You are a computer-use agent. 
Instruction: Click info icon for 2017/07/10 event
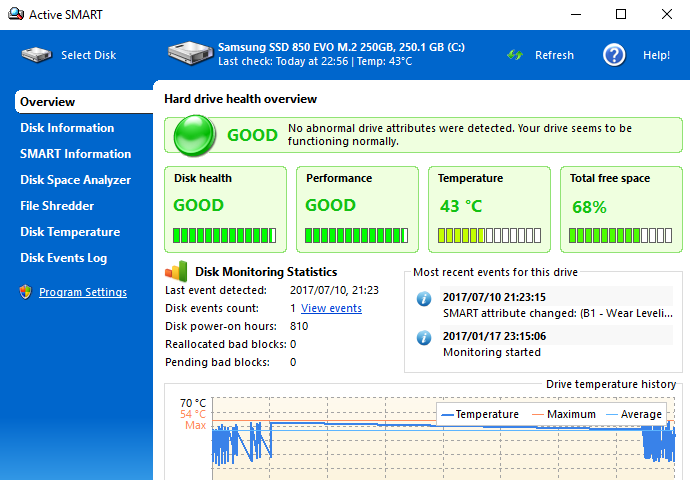click(424, 299)
